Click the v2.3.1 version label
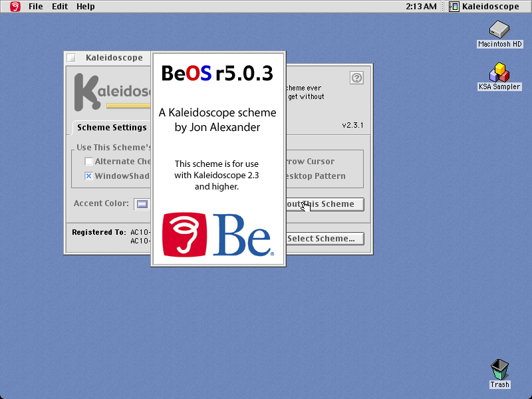532x399 pixels. (x=352, y=125)
